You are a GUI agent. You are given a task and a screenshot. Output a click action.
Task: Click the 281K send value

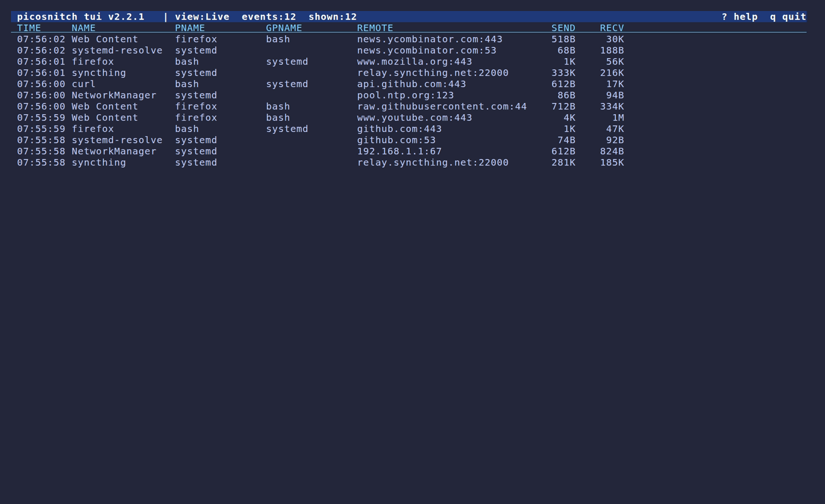(x=563, y=163)
